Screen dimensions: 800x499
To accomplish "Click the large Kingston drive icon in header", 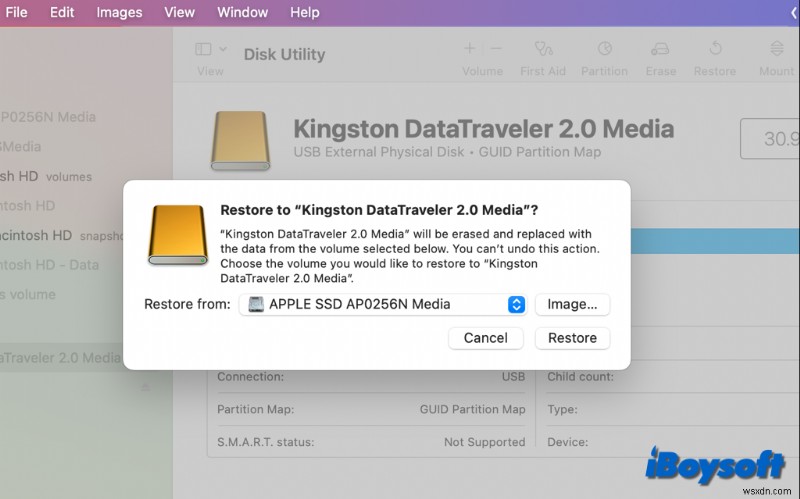I will [x=240, y=140].
